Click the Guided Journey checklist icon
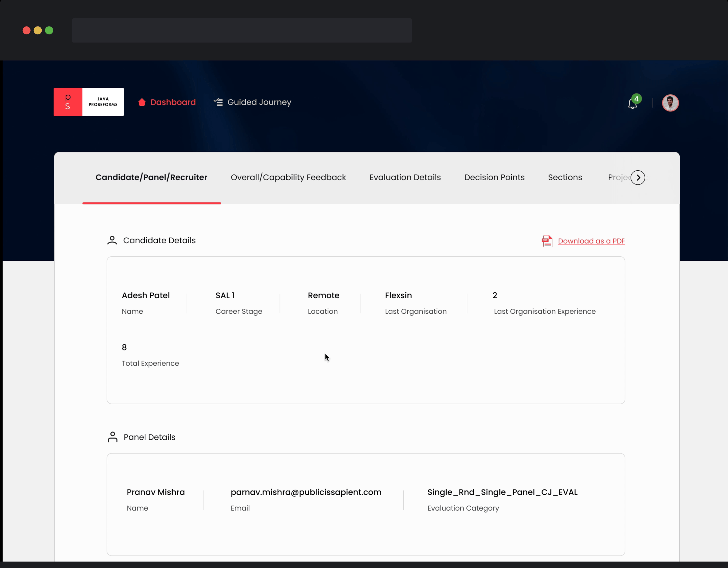The height and width of the screenshot is (568, 728). [x=218, y=102]
